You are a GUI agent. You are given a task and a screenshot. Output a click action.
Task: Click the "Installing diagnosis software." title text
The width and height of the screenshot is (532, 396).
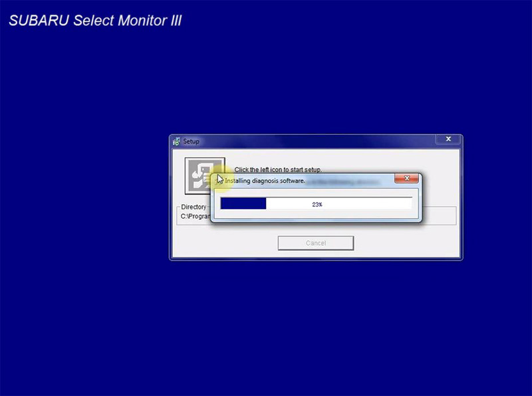pyautogui.click(x=265, y=181)
